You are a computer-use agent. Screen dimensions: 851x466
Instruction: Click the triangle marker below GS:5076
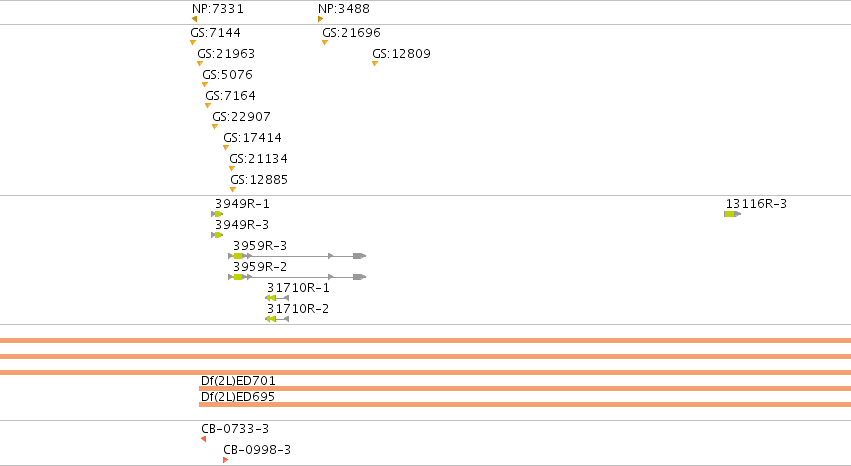click(x=205, y=84)
